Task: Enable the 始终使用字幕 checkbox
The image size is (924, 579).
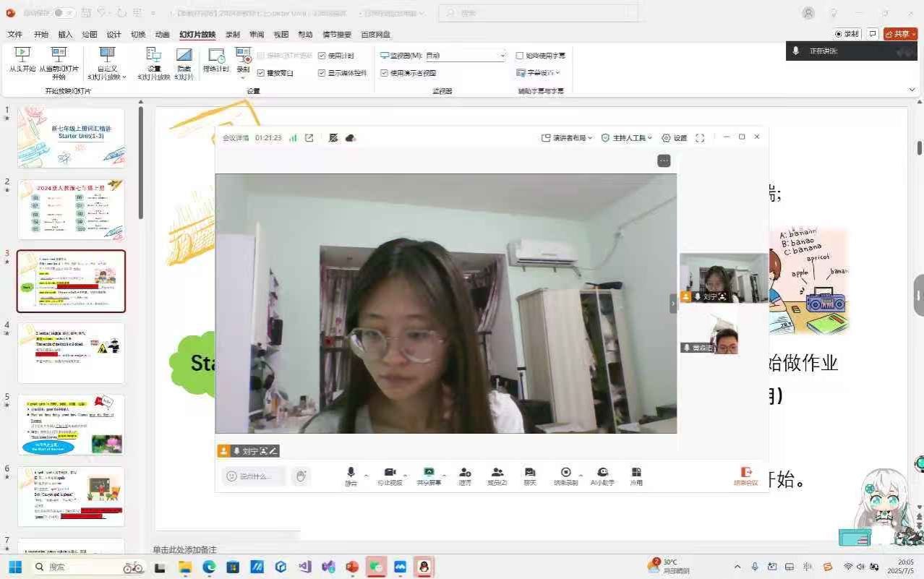Action: click(520, 56)
